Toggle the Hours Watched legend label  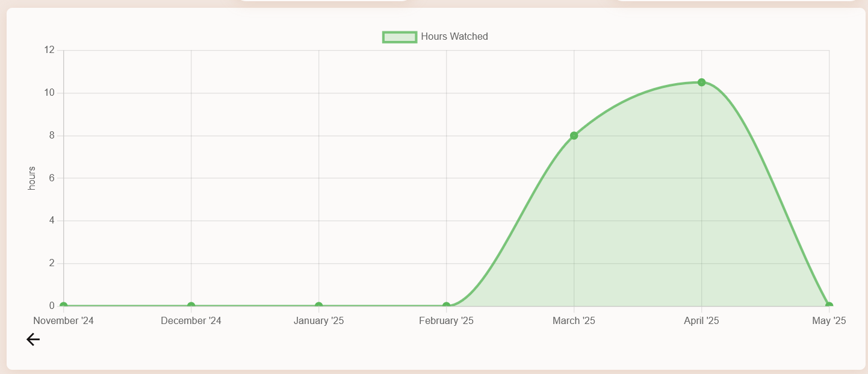click(454, 37)
